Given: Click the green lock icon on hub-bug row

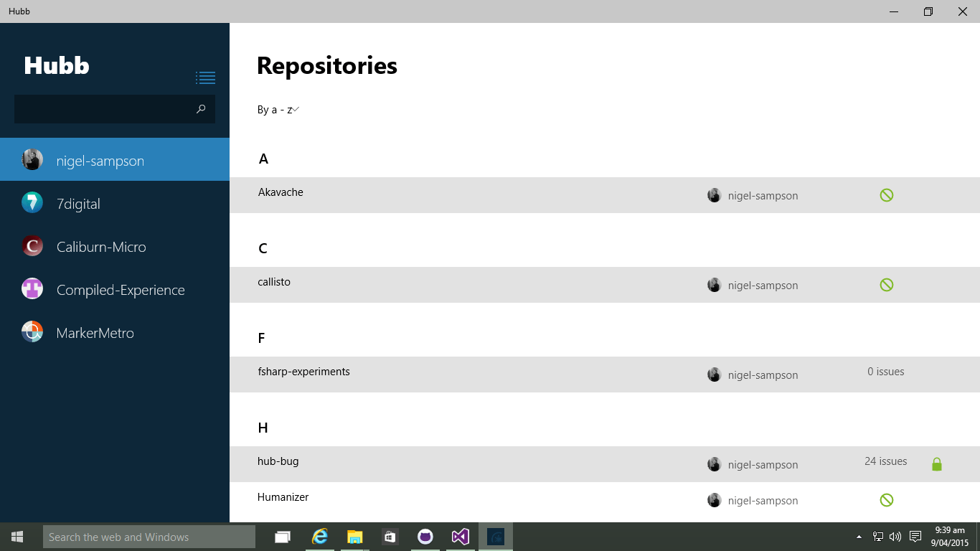Looking at the screenshot, I should click(x=936, y=464).
